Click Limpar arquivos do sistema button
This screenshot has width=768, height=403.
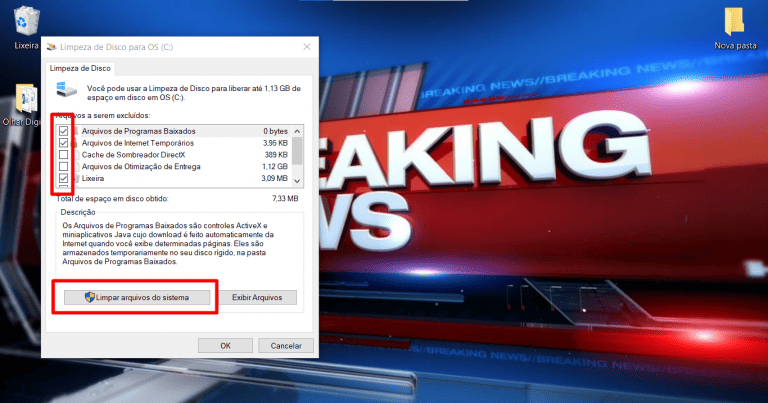(136, 297)
